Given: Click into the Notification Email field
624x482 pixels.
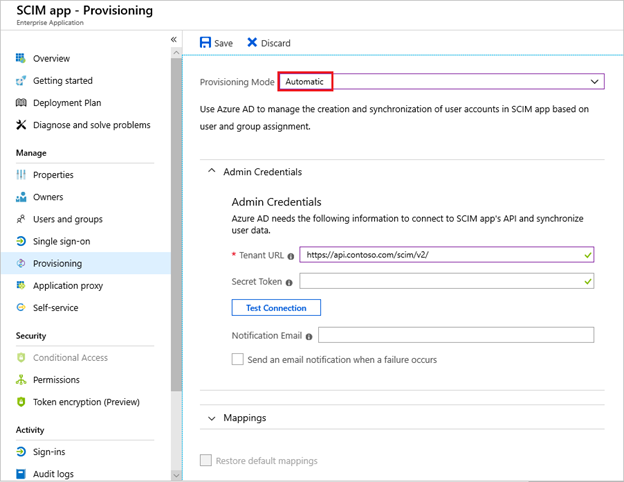Looking at the screenshot, I should [456, 335].
